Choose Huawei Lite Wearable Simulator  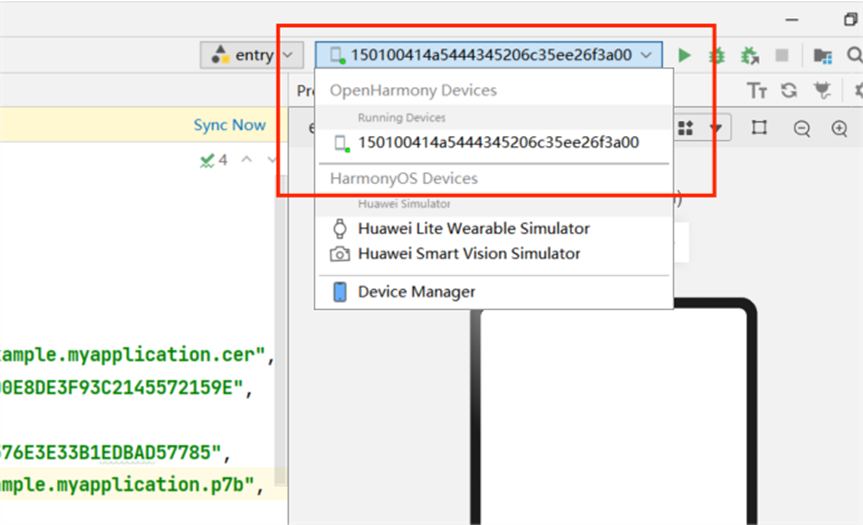(494, 228)
